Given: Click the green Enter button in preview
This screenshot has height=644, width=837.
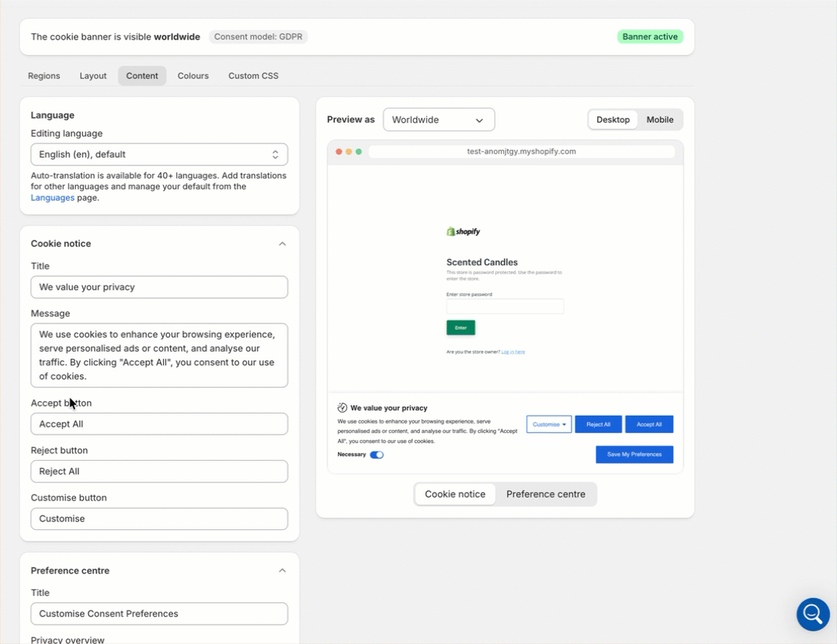Looking at the screenshot, I should 460,327.
